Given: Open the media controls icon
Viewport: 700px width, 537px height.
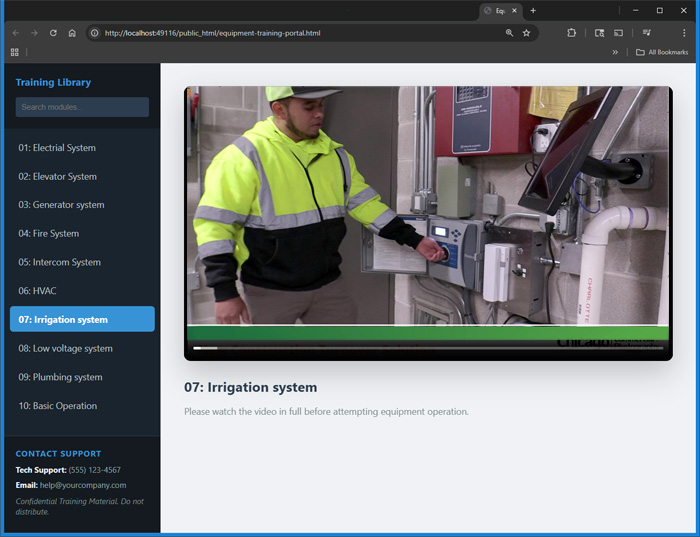Looking at the screenshot, I should click(x=646, y=33).
